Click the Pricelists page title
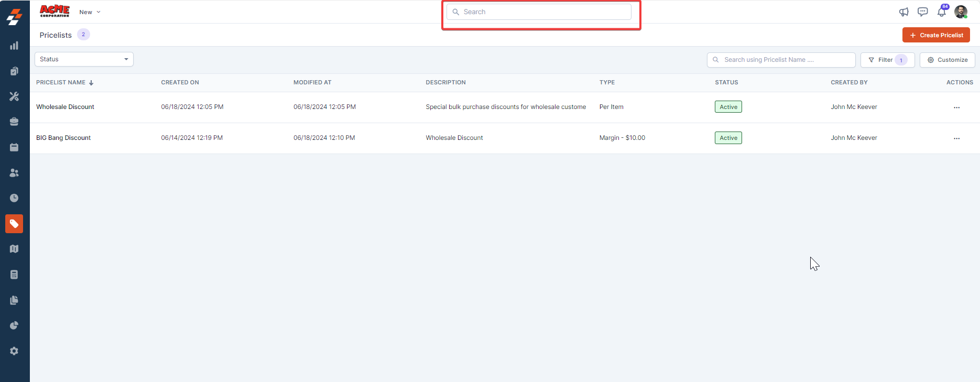 tap(56, 35)
